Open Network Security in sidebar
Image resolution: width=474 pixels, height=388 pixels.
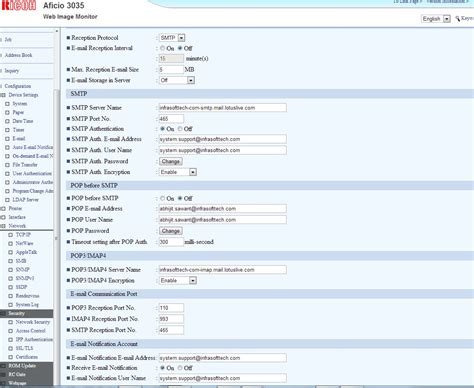(33, 322)
